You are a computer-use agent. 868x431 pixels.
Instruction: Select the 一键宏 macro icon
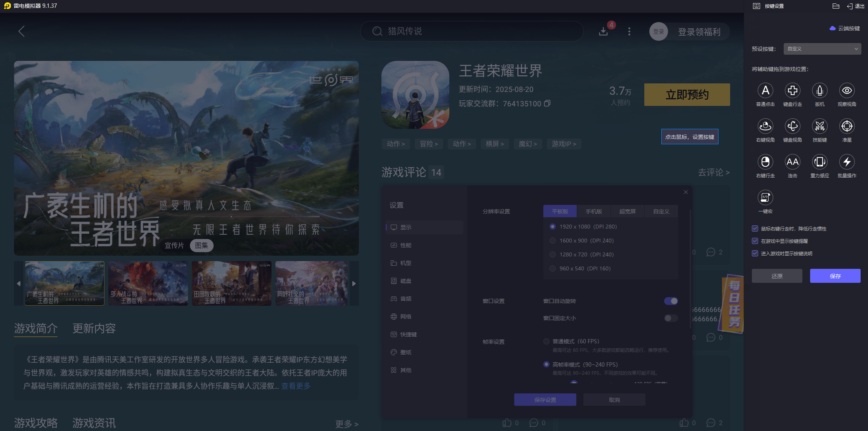[x=765, y=197]
